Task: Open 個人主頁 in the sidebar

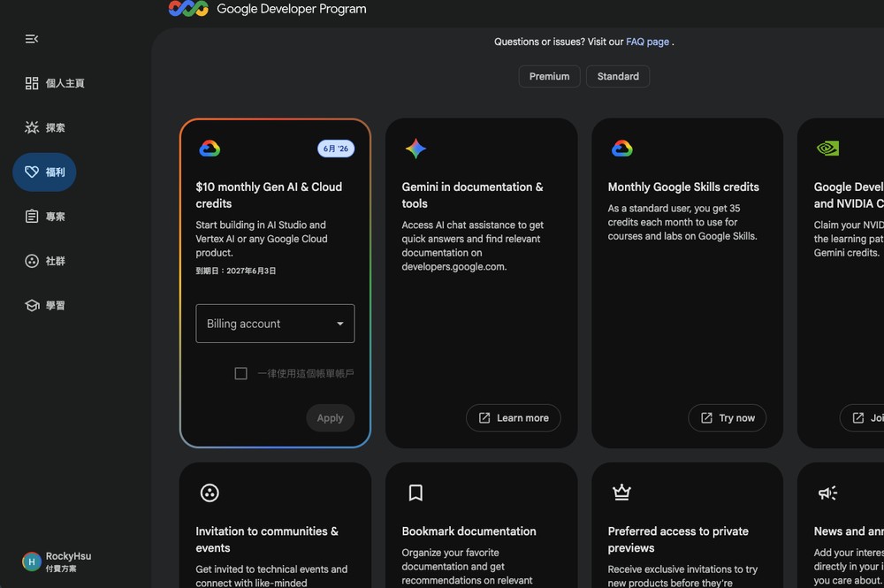Action: (x=55, y=83)
